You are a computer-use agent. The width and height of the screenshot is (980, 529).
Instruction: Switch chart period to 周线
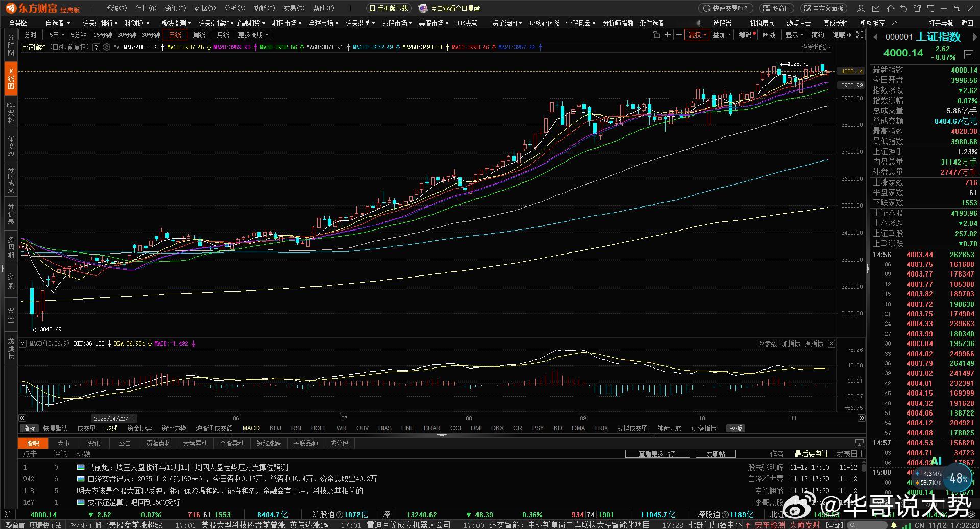click(x=199, y=35)
